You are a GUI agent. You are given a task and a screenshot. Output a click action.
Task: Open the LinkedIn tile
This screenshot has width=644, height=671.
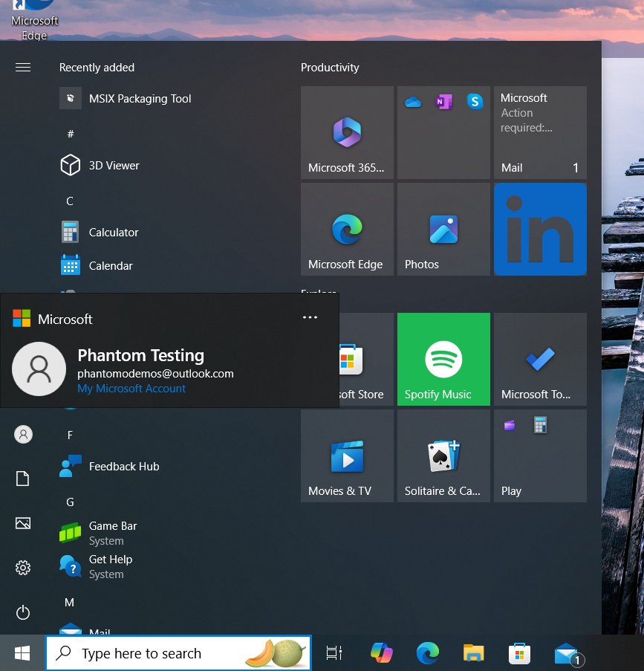(x=540, y=228)
